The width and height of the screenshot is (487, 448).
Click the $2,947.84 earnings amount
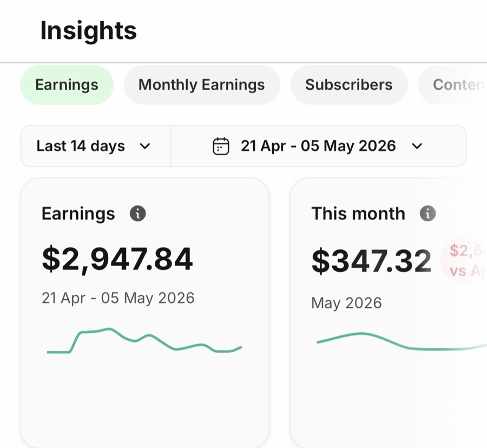click(x=117, y=259)
